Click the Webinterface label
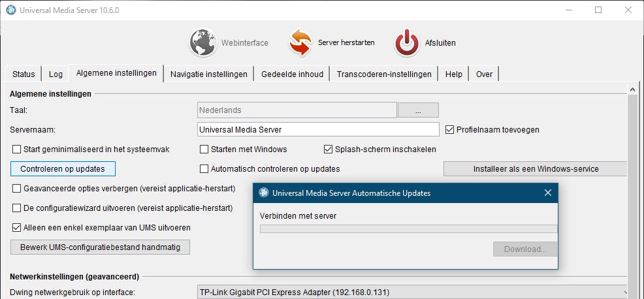The width and height of the screenshot is (644, 299). (x=245, y=42)
